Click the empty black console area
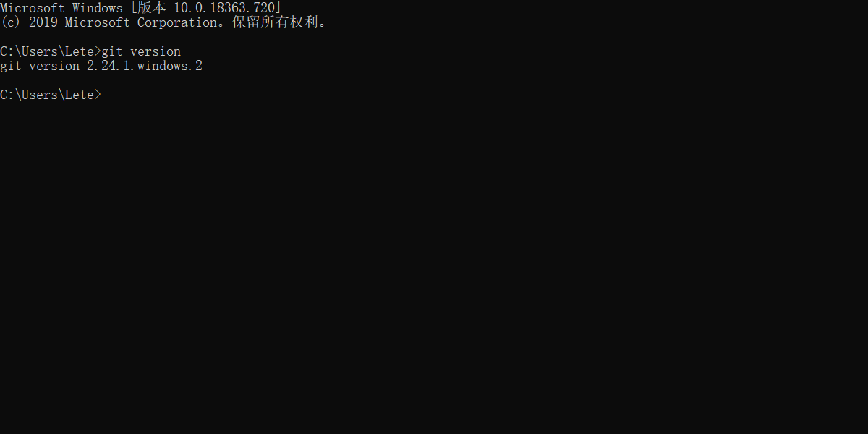Viewport: 868px width, 434px height. (434, 268)
